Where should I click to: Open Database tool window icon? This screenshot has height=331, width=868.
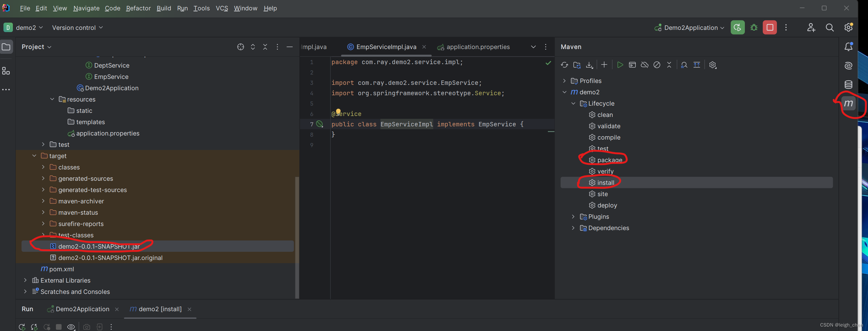[x=849, y=84]
